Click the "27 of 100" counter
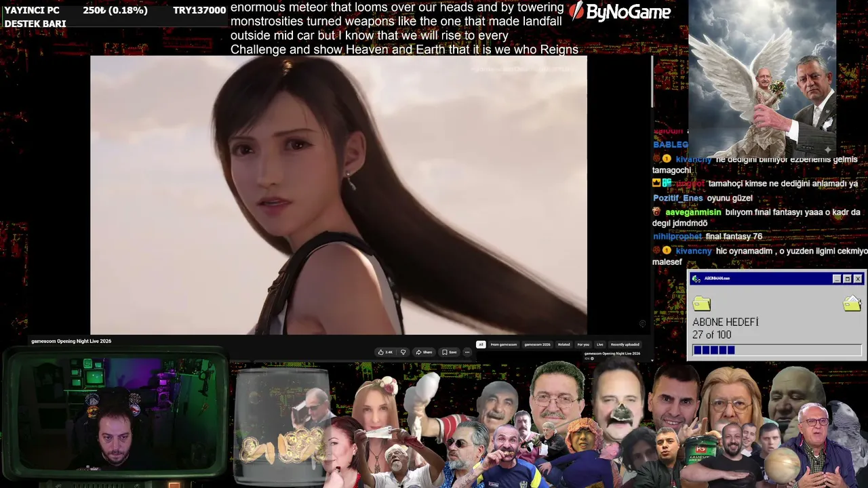Screen dimensions: 868x488 point(711,335)
